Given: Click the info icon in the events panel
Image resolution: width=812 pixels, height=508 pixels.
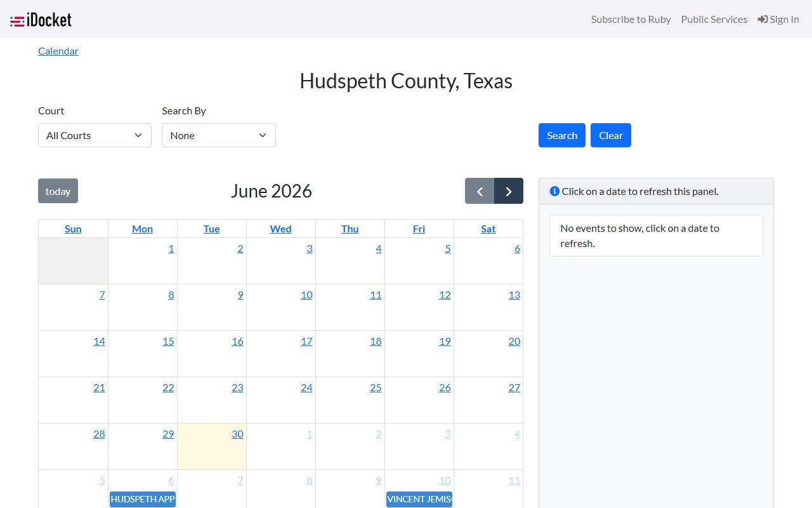Looking at the screenshot, I should 554,191.
